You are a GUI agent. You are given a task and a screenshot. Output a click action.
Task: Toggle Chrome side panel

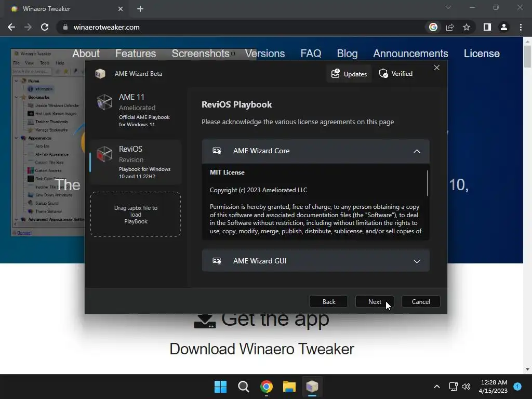(487, 27)
